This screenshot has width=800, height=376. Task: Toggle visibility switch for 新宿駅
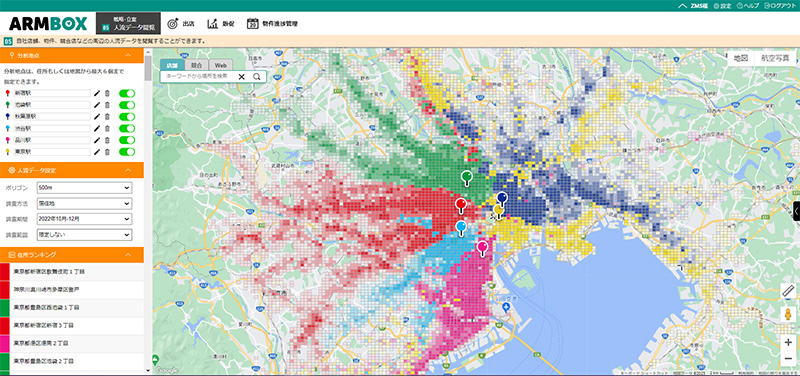[x=127, y=93]
